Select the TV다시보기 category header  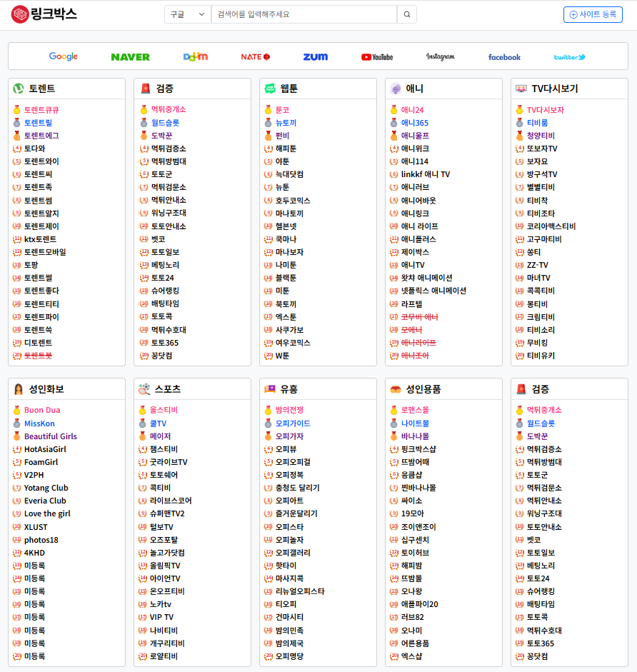click(554, 89)
